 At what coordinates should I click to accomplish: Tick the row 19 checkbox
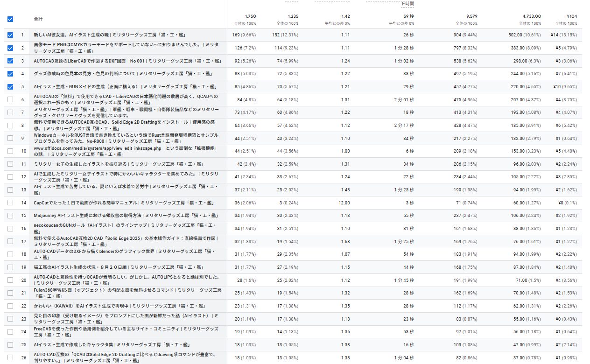[x=10, y=267]
